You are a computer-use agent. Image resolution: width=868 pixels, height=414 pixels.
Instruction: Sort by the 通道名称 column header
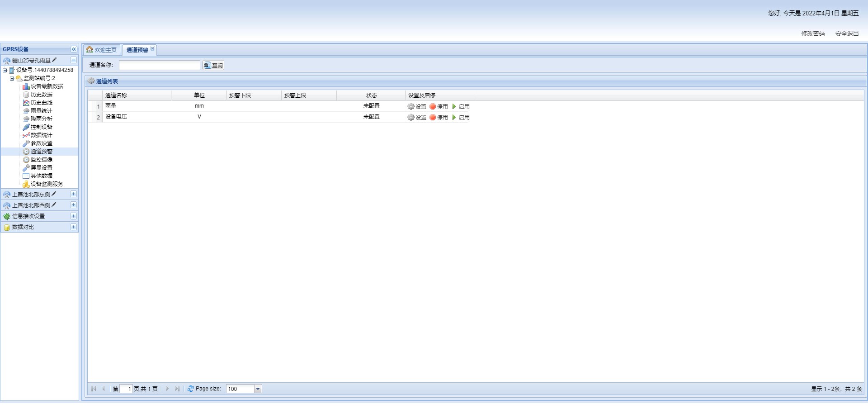coord(137,95)
